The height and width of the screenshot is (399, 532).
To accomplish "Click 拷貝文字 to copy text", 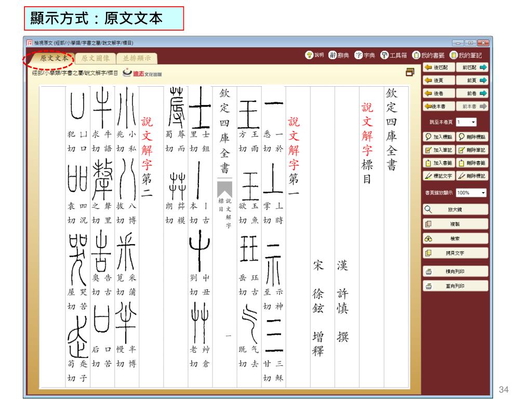I will point(455,253).
